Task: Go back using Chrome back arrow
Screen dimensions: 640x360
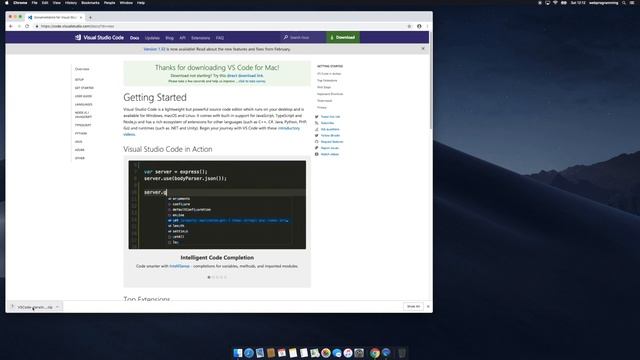Action: [11, 26]
